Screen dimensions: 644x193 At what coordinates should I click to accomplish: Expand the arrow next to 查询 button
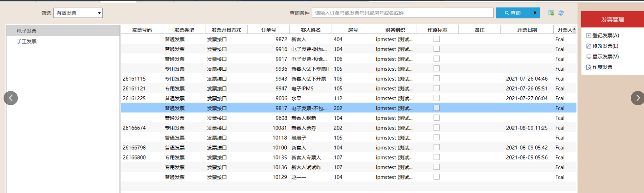click(x=535, y=13)
